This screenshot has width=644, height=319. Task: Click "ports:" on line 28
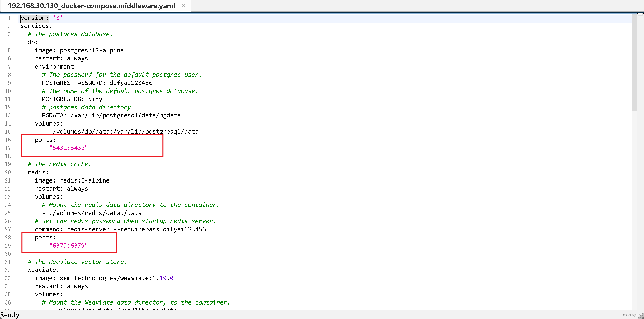pos(45,237)
